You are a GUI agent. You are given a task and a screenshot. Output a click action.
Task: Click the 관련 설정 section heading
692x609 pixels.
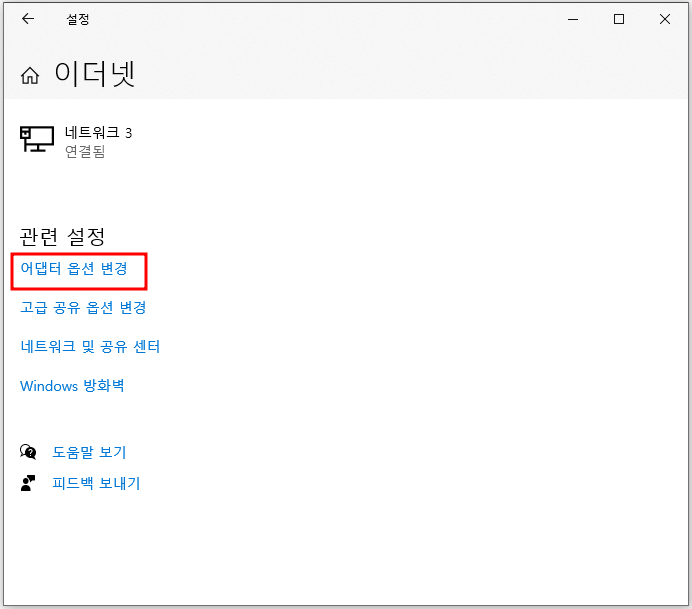(62, 237)
